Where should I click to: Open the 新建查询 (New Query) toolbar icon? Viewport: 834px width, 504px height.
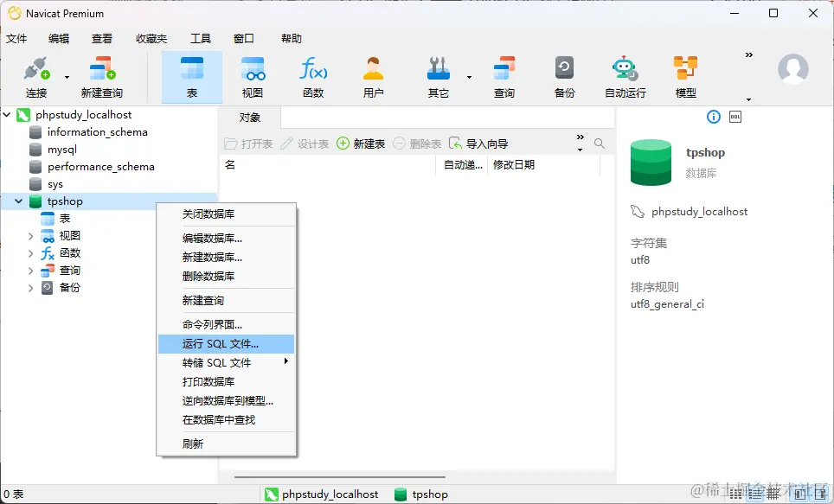point(101,75)
